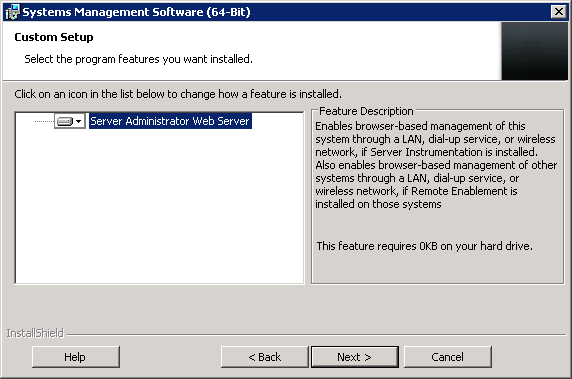Image resolution: width=572 pixels, height=379 pixels.
Task: Click the 'Click on an icon in the list' instruction
Action: click(x=178, y=94)
